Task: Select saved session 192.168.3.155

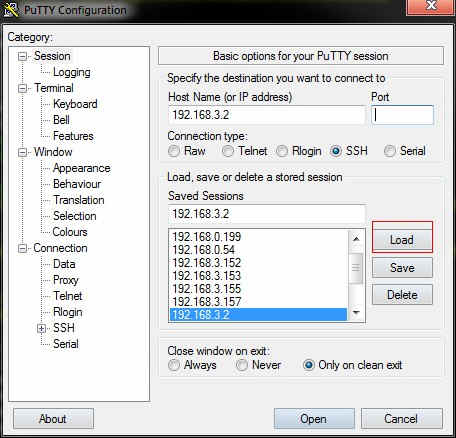Action: coord(258,289)
